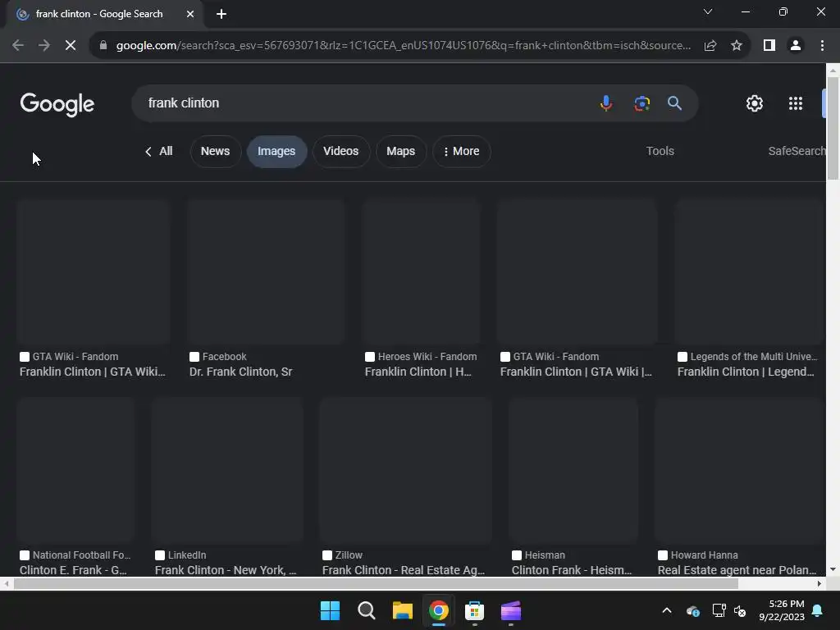This screenshot has width=840, height=630.
Task: Click Chrome icon in taskbar
Action: [x=439, y=610]
